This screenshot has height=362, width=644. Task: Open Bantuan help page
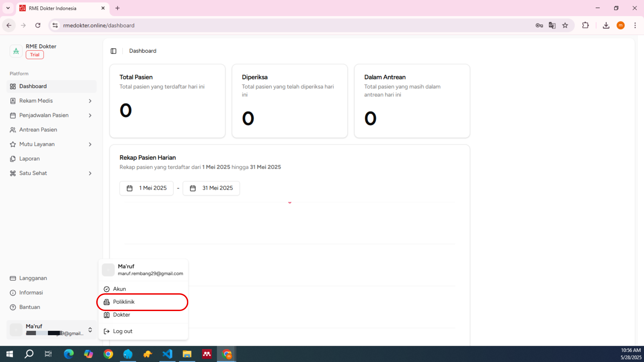pos(30,307)
